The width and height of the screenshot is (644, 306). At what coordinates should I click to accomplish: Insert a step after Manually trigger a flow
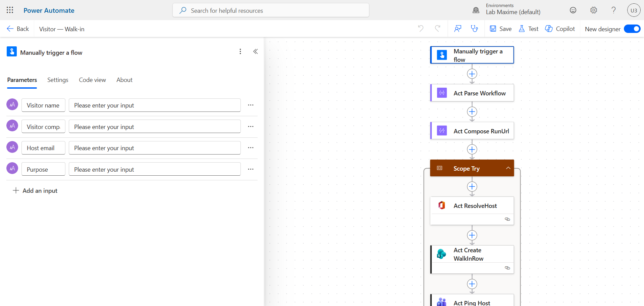(x=472, y=74)
